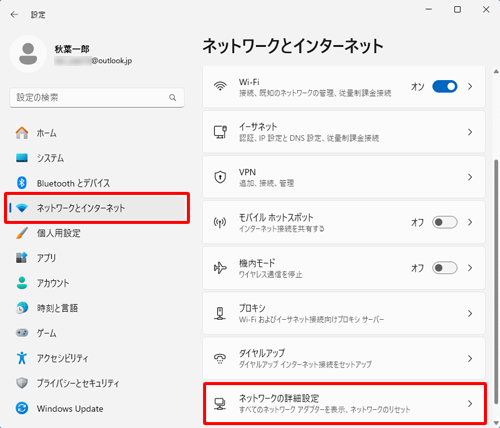Turn on the 機内モード toggle
The image size is (500, 428).
445,268
